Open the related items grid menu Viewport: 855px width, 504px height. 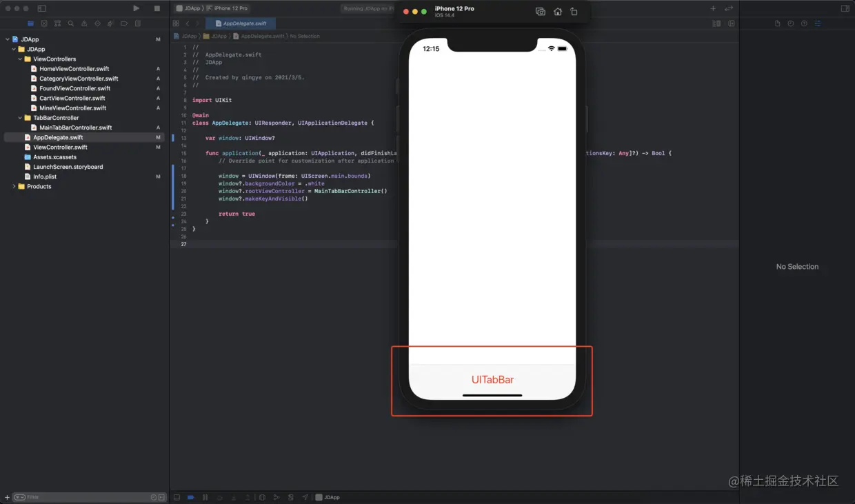[176, 23]
